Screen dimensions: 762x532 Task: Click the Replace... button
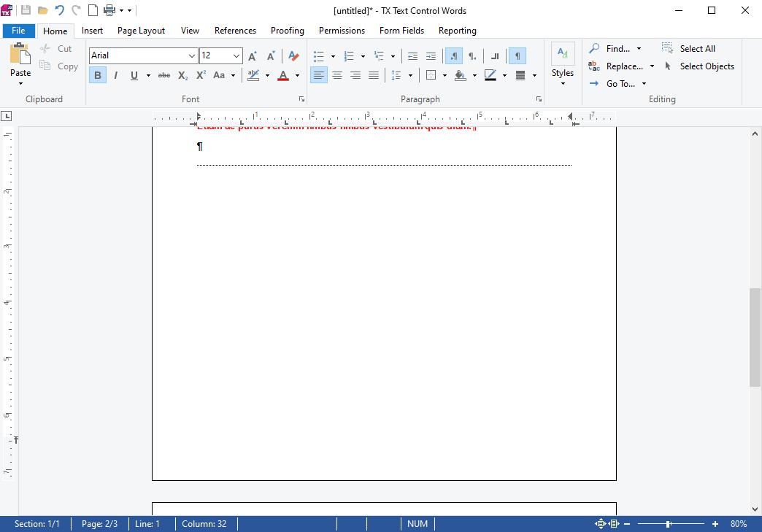(x=616, y=66)
